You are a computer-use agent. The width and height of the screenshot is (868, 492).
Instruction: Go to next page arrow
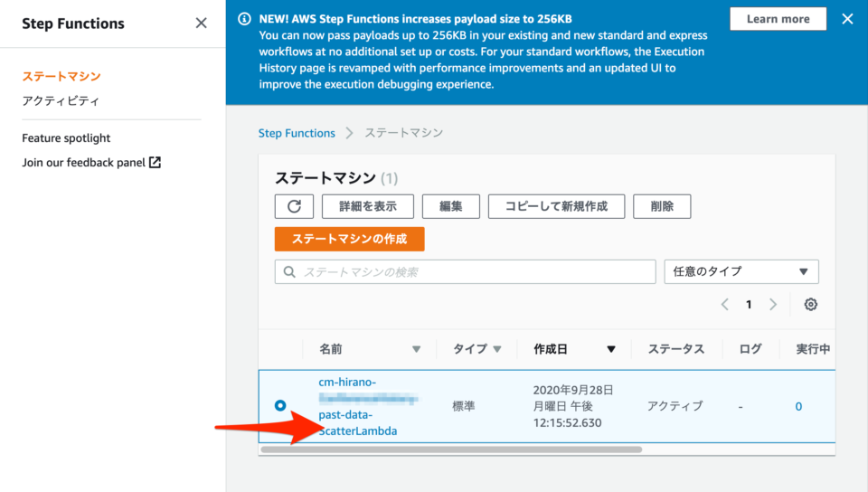click(x=772, y=305)
